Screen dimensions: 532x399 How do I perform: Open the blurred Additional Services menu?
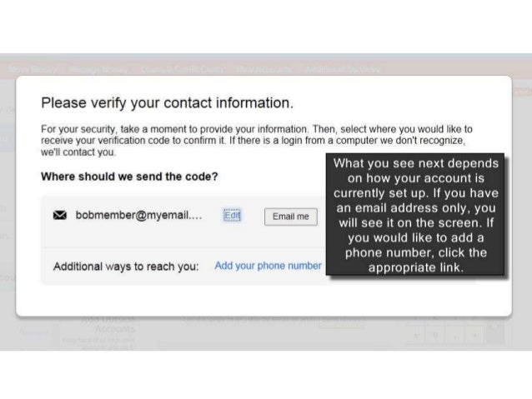tap(343, 70)
